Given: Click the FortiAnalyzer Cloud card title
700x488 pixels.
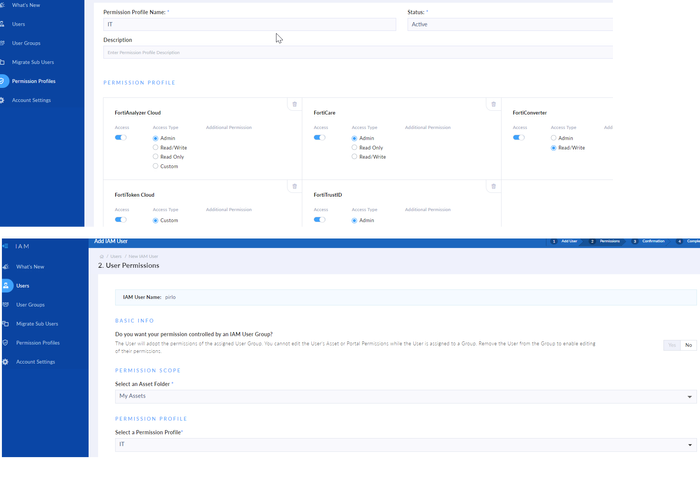Looking at the screenshot, I should (138, 113).
